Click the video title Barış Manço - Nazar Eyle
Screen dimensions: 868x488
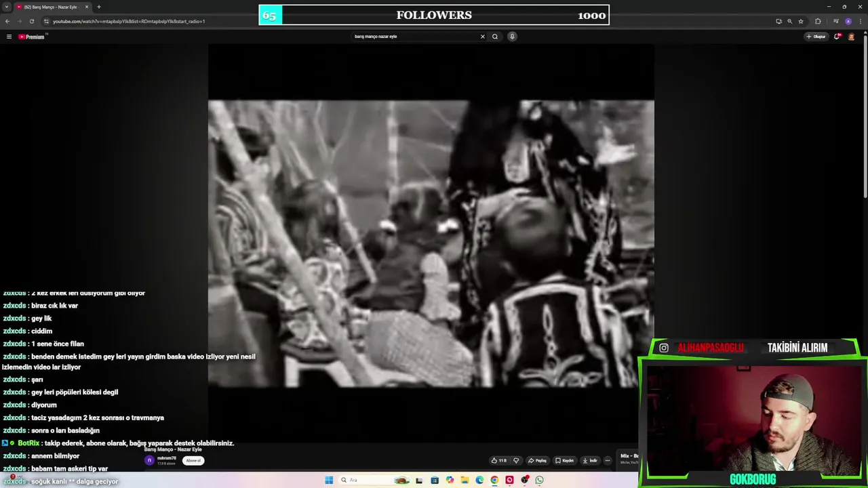tap(173, 449)
